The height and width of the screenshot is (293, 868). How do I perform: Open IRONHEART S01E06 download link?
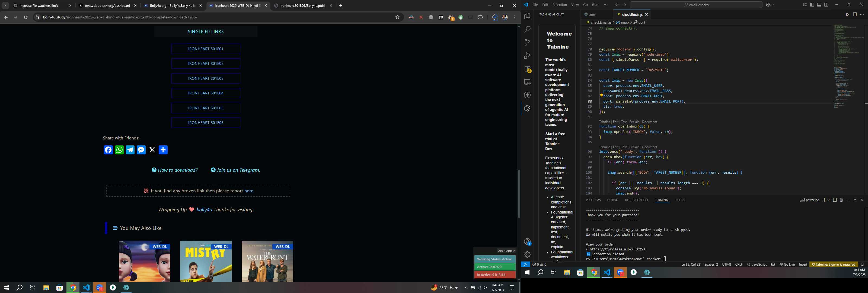(x=206, y=123)
